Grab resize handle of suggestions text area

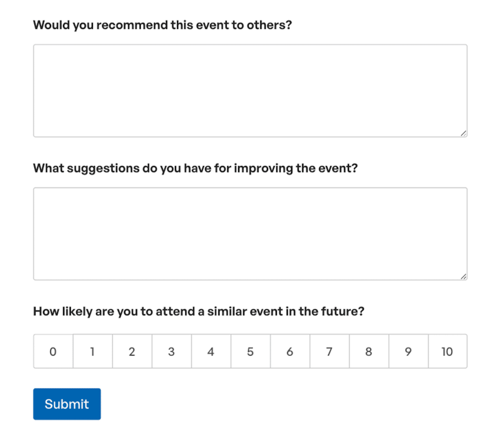[464, 277]
